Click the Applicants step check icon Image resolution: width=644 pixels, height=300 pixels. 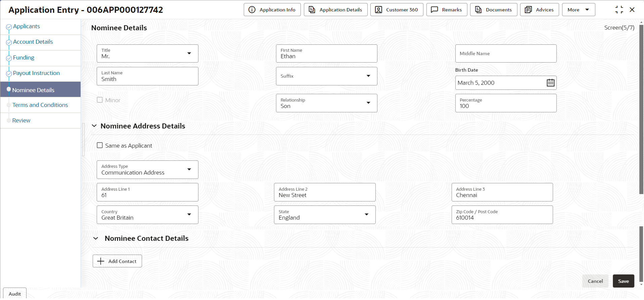coord(9,27)
